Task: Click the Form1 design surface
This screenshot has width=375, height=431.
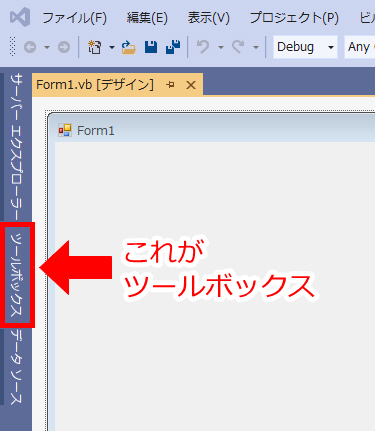Action: point(215,286)
